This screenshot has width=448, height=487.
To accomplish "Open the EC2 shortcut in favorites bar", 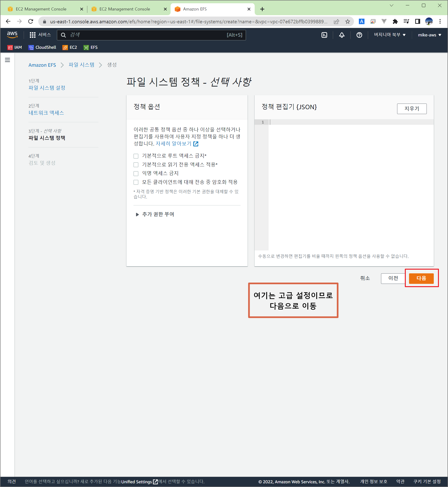I will click(x=70, y=48).
